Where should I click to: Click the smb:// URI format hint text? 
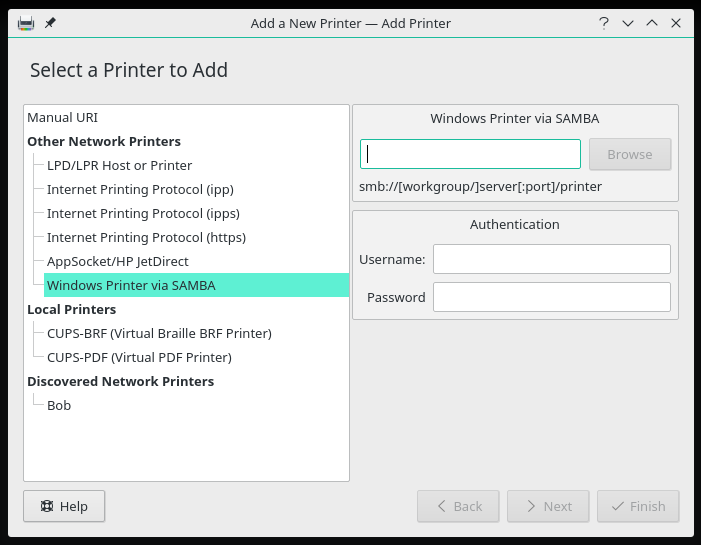480,186
